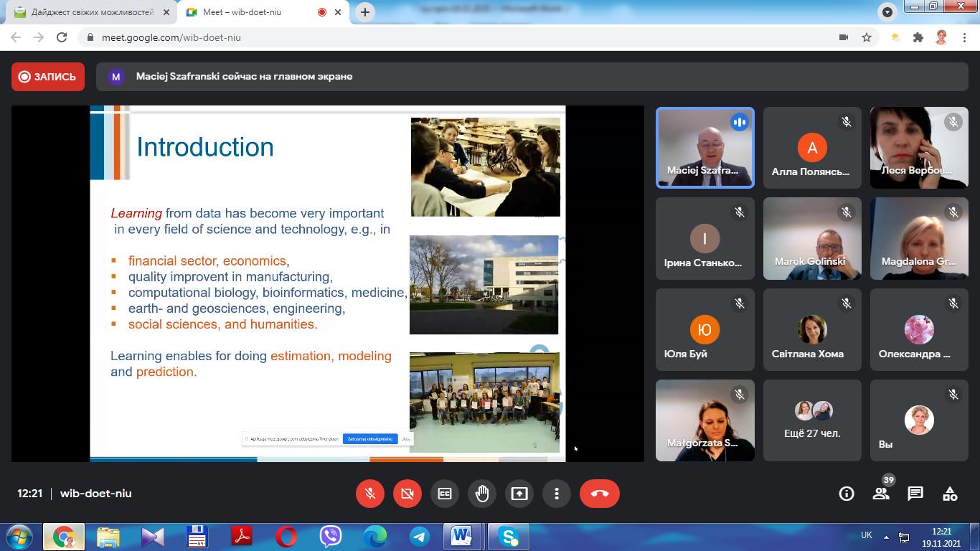Open the chat panel
980x551 pixels.
(915, 494)
